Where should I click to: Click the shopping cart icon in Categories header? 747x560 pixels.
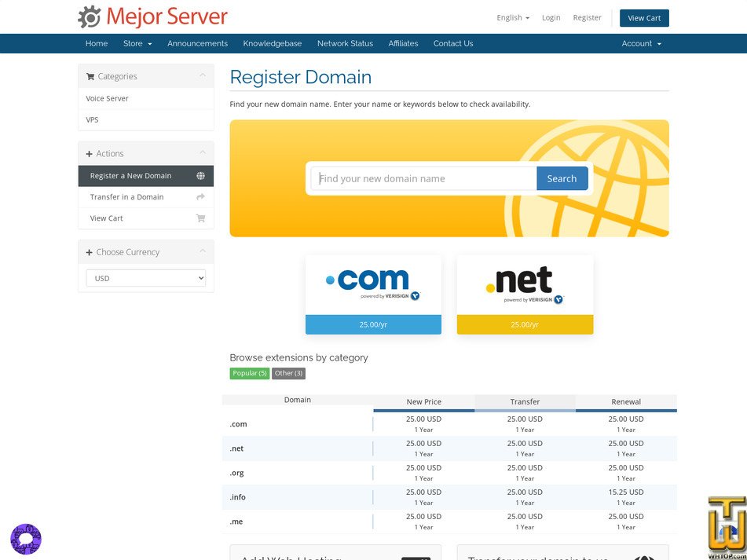pos(90,76)
